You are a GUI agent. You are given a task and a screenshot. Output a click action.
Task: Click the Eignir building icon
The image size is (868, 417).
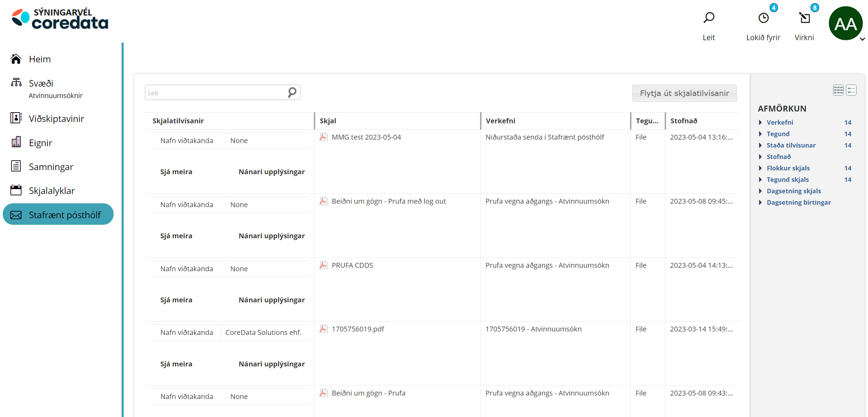tap(16, 142)
